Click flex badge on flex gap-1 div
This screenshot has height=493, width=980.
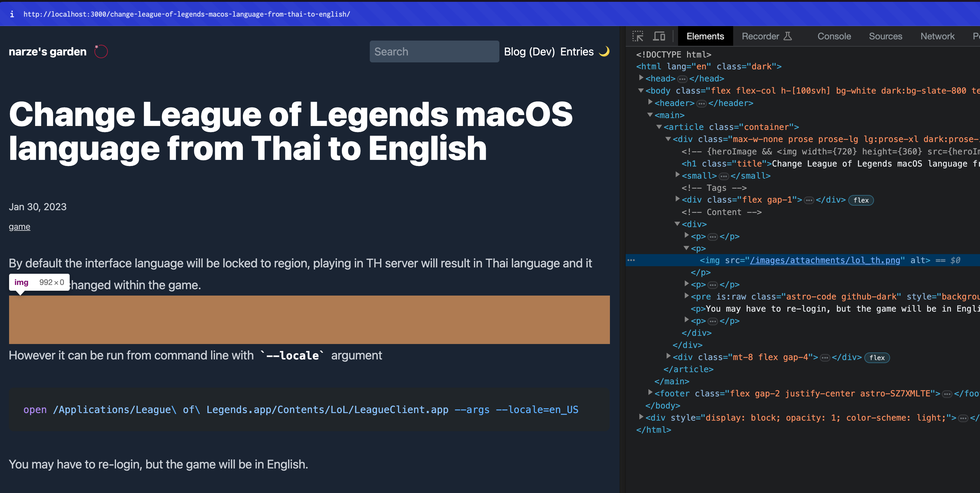[861, 200]
